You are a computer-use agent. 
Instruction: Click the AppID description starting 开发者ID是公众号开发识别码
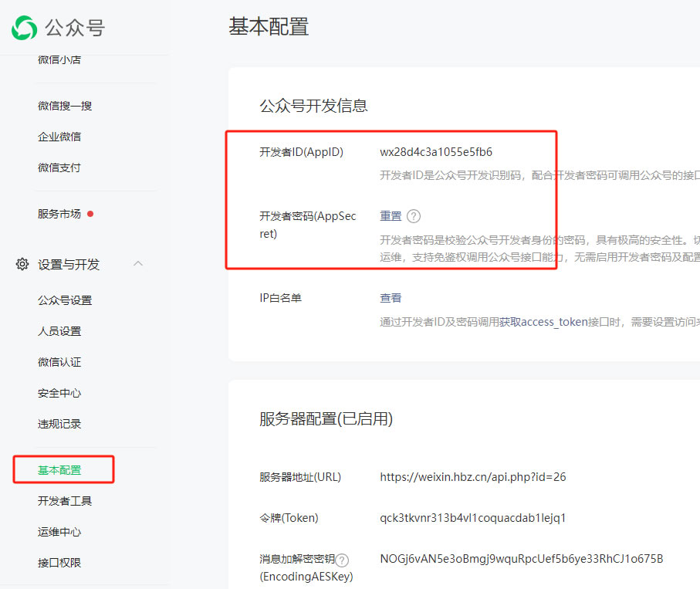coord(539,175)
